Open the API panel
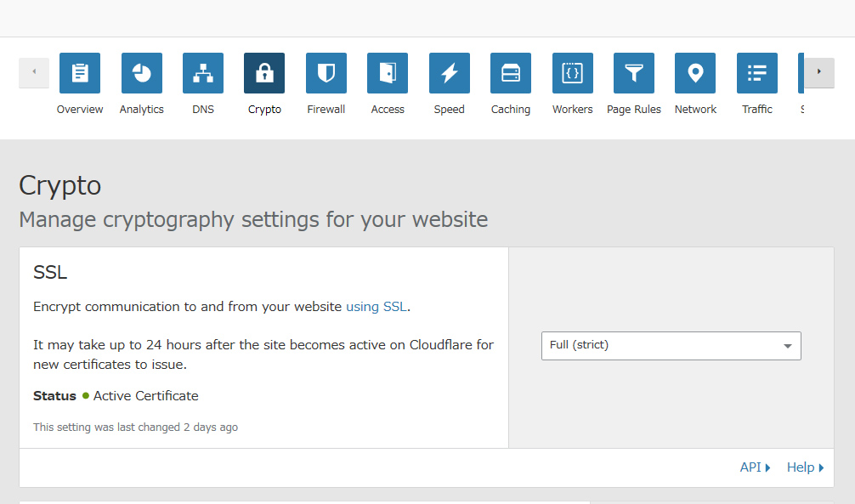 click(x=750, y=467)
